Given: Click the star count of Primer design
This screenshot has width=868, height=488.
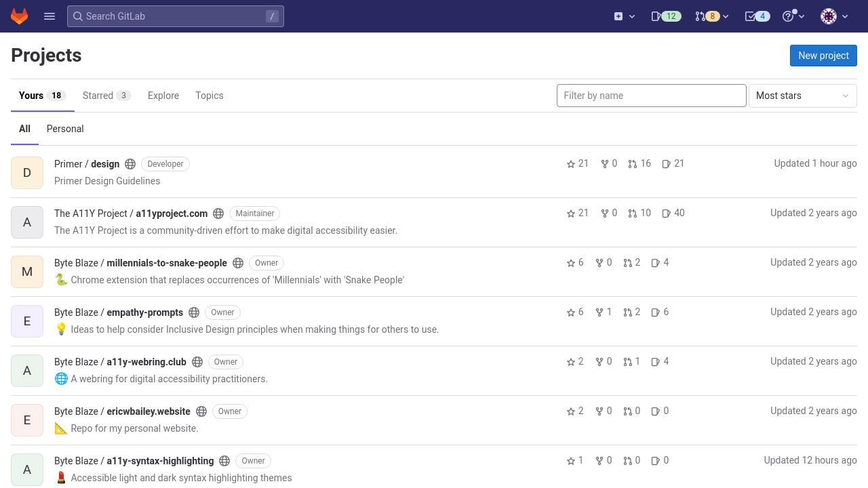Looking at the screenshot, I should [x=578, y=164].
